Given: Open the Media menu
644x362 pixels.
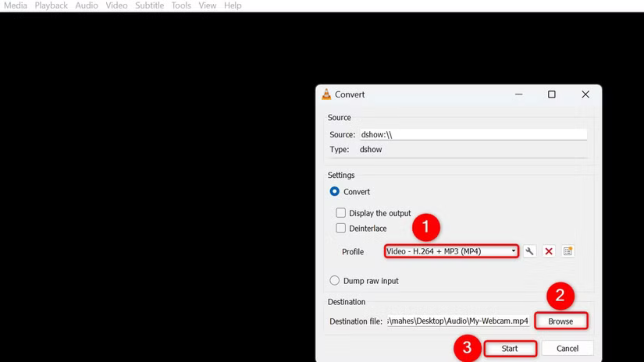Looking at the screenshot, I should tap(15, 5).
